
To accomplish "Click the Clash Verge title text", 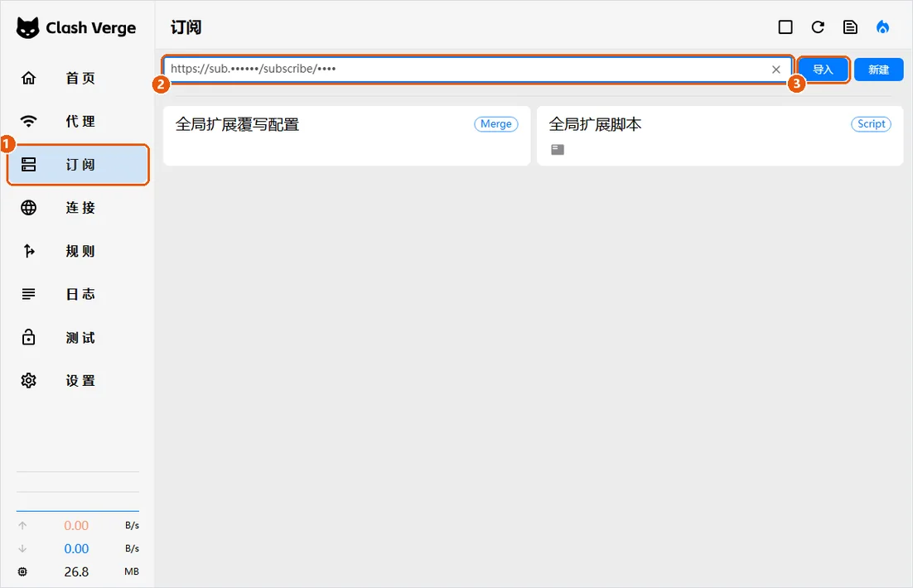I will point(91,28).
